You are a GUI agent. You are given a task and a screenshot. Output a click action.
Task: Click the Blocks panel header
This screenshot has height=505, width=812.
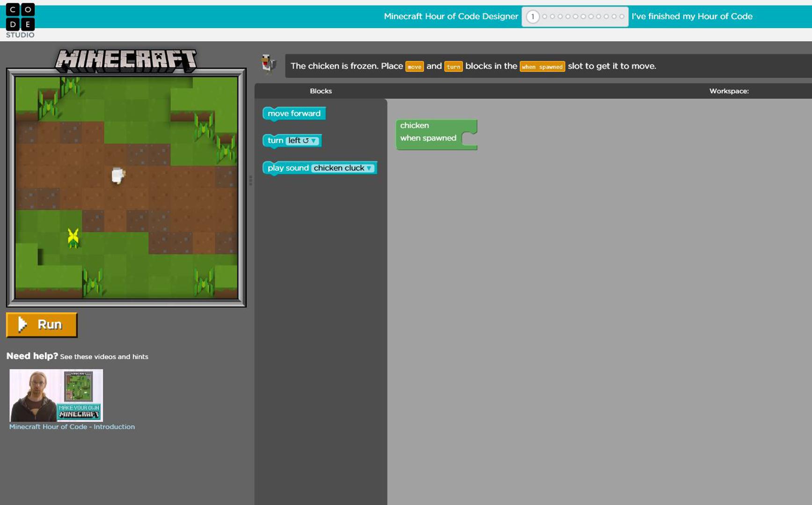point(321,91)
